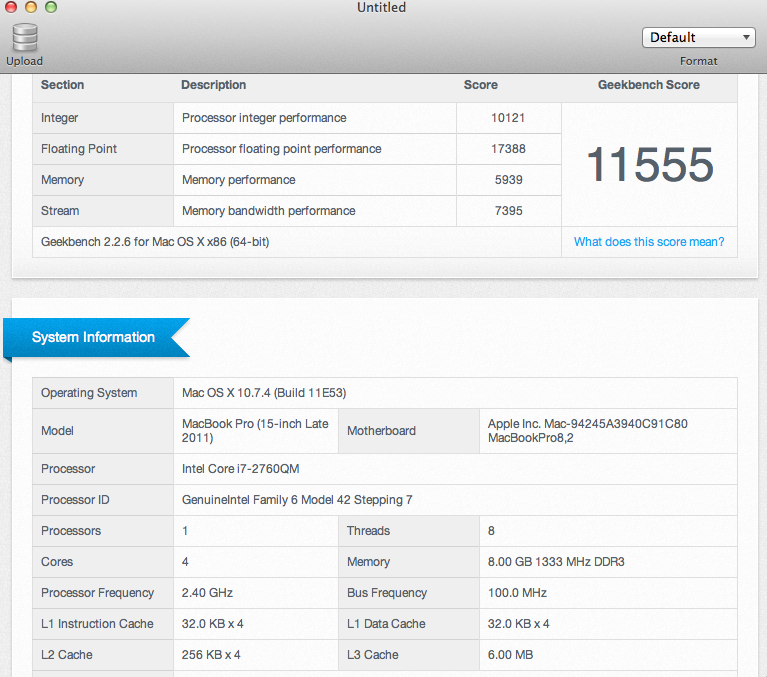Viewport: 767px width, 677px height.
Task: Click L2 Cache value '256 KB x 4'
Action: coord(211,655)
